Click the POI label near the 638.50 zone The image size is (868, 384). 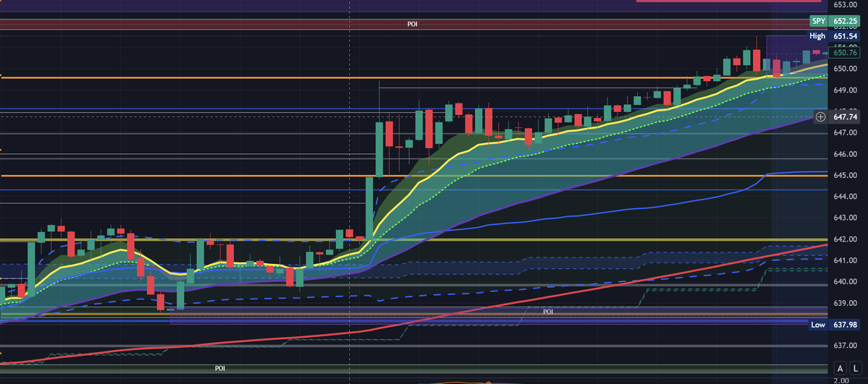click(548, 312)
